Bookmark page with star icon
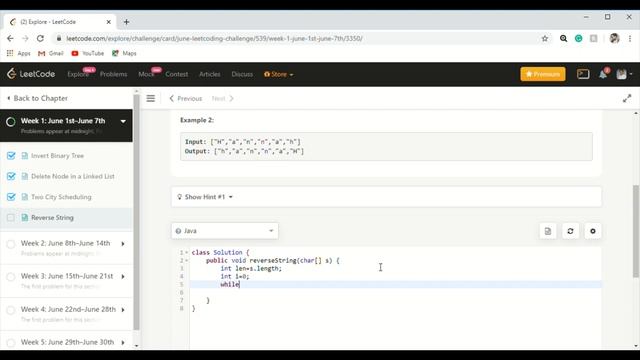Screen dimensions: 640x360 point(544,38)
